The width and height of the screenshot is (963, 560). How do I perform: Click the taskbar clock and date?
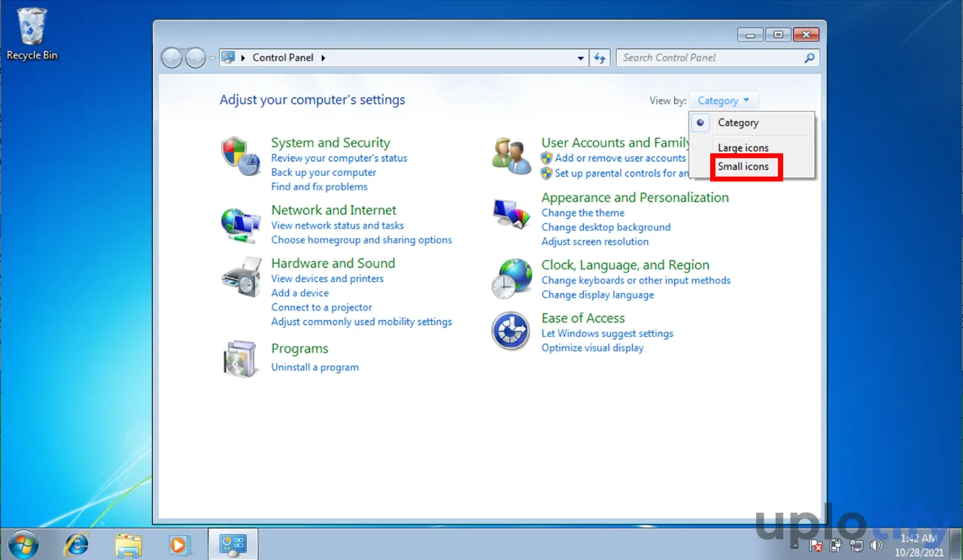click(x=919, y=545)
